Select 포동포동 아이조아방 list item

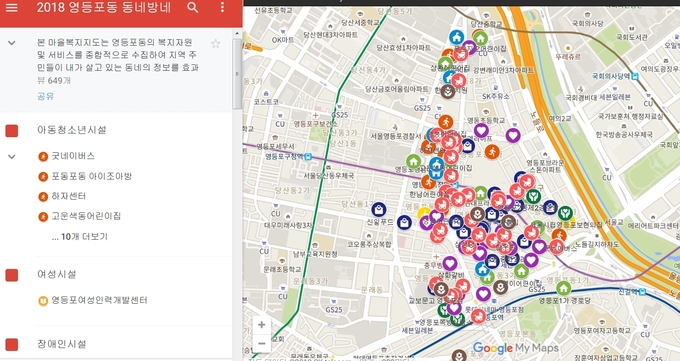click(x=92, y=177)
